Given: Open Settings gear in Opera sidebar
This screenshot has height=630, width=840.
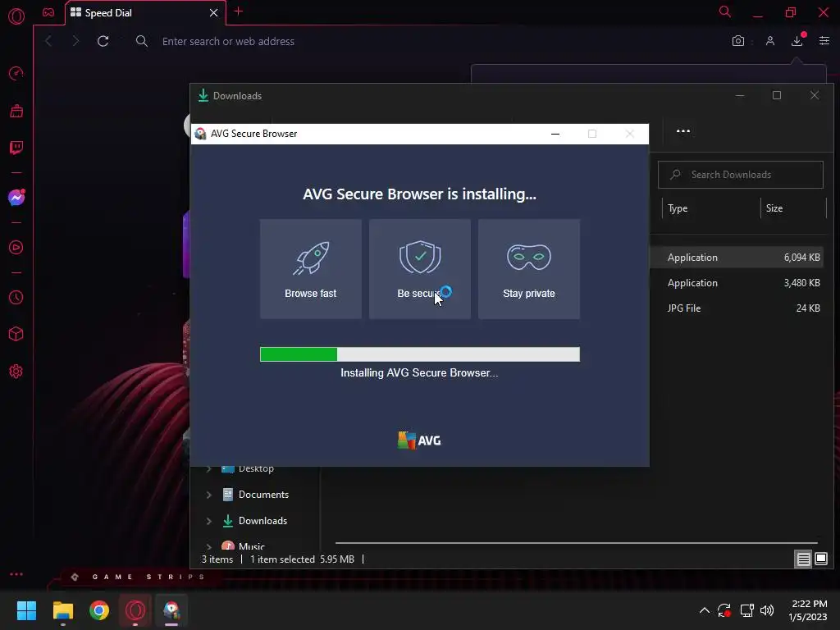Looking at the screenshot, I should 16,372.
